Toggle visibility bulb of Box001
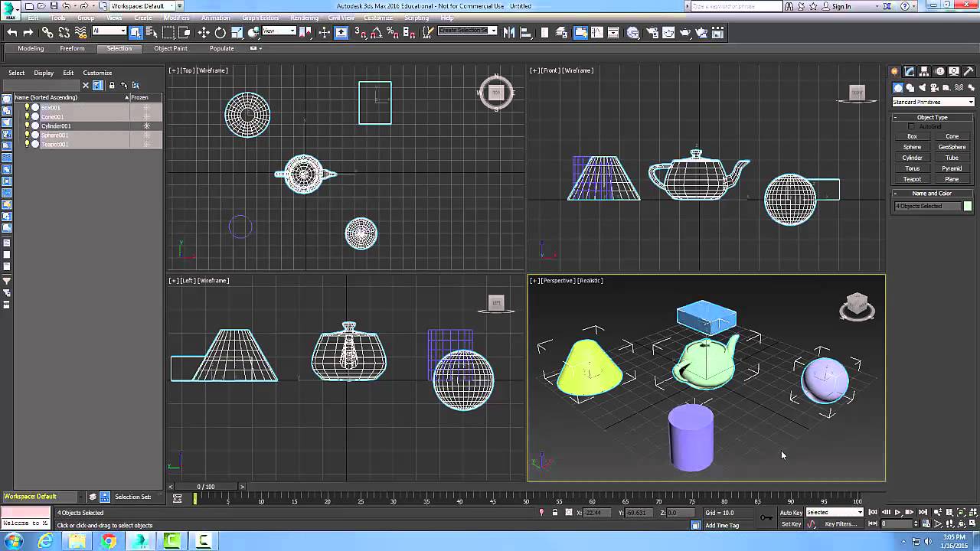 tap(27, 107)
